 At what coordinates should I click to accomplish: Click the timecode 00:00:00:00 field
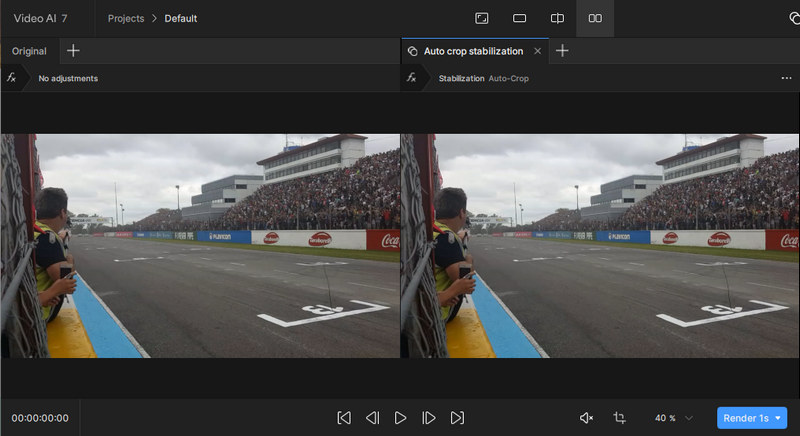40,418
